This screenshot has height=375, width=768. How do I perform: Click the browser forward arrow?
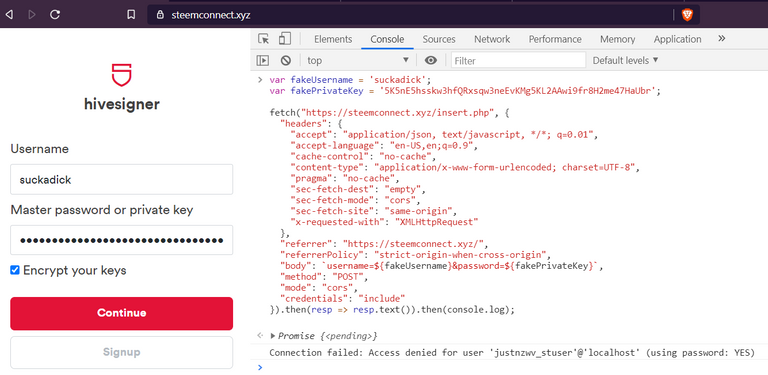point(32,15)
